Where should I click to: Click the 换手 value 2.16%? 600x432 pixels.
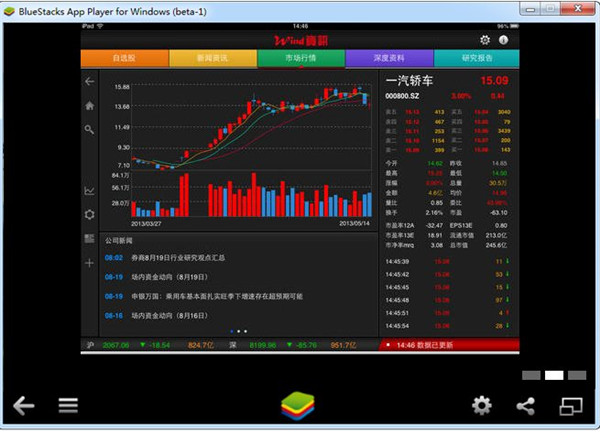[434, 213]
